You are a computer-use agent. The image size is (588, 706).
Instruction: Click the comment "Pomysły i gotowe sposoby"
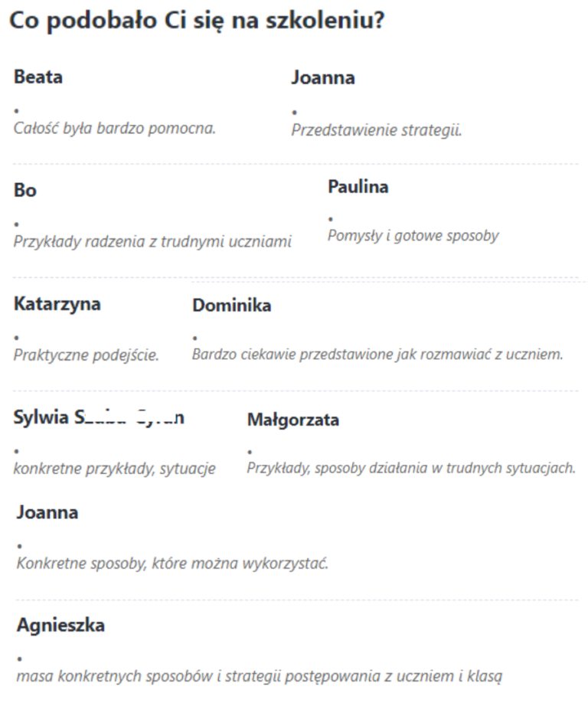(x=413, y=236)
